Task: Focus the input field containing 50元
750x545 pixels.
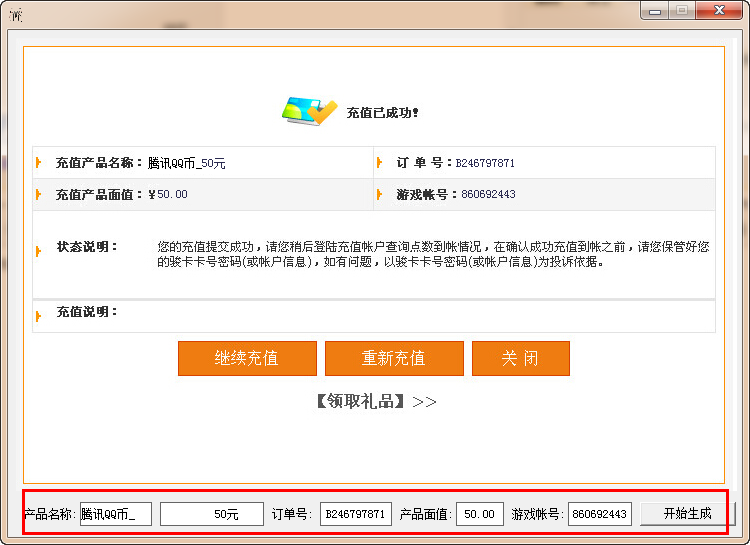Action: (212, 514)
